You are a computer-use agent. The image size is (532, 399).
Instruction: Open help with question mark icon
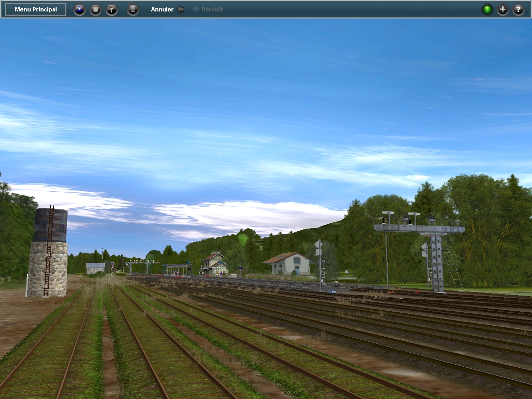(x=518, y=9)
